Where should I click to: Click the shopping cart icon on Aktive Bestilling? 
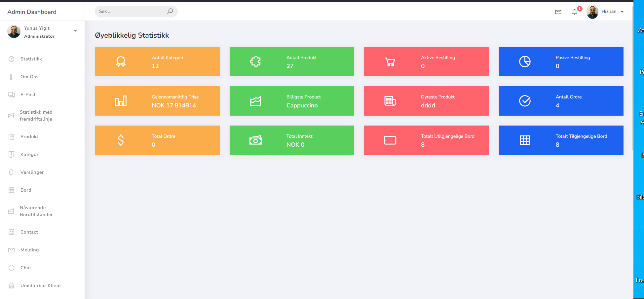pyautogui.click(x=390, y=62)
